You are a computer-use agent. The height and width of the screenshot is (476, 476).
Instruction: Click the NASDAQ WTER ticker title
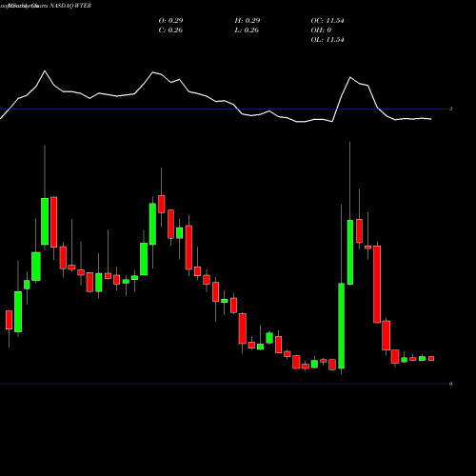point(70,6)
